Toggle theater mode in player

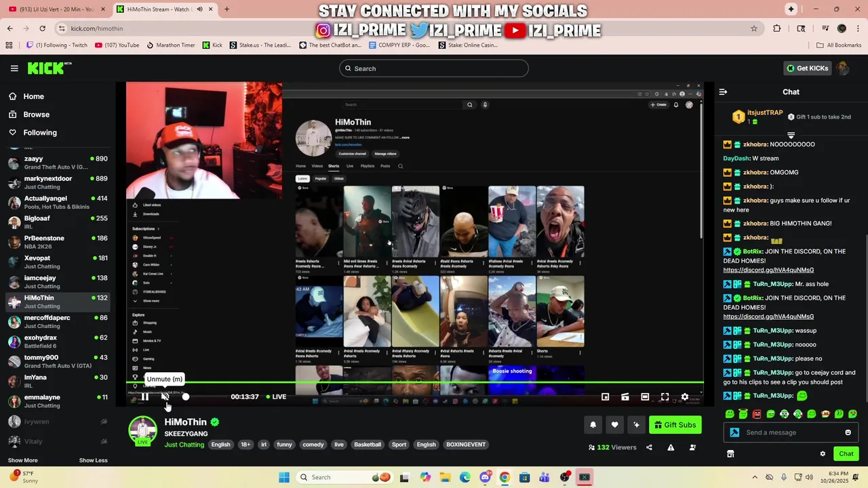point(645,396)
